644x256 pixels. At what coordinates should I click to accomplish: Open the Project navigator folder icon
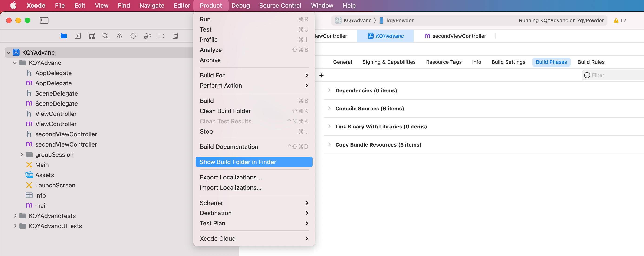(x=63, y=36)
